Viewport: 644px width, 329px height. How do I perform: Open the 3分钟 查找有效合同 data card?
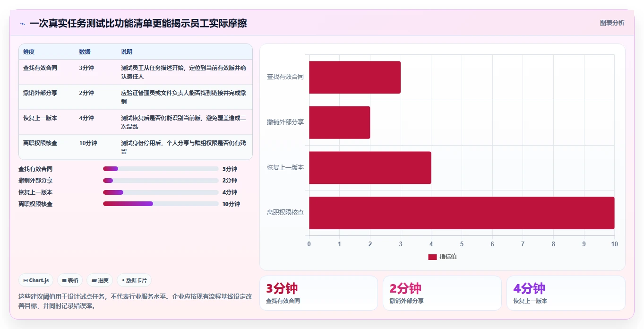(318, 293)
